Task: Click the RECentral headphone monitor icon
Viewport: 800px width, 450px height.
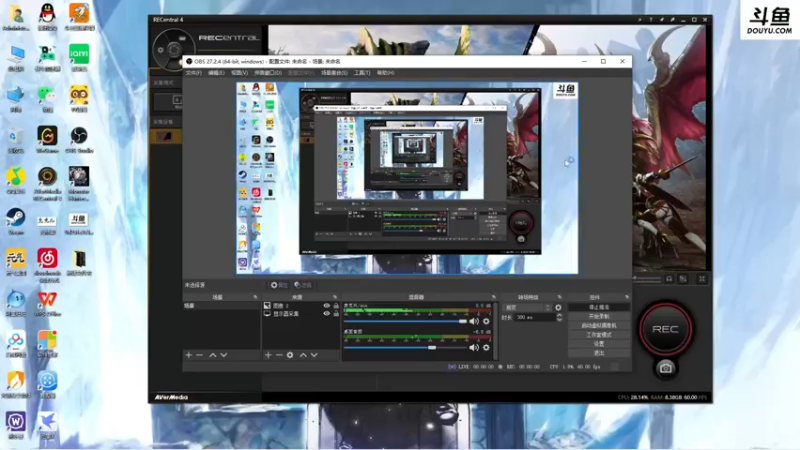Action: pos(669,279)
